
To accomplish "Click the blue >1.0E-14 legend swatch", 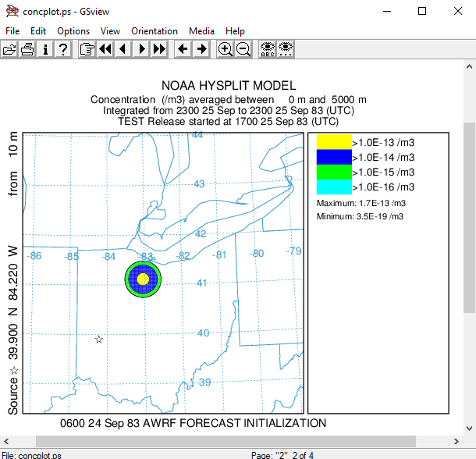I will [334, 157].
